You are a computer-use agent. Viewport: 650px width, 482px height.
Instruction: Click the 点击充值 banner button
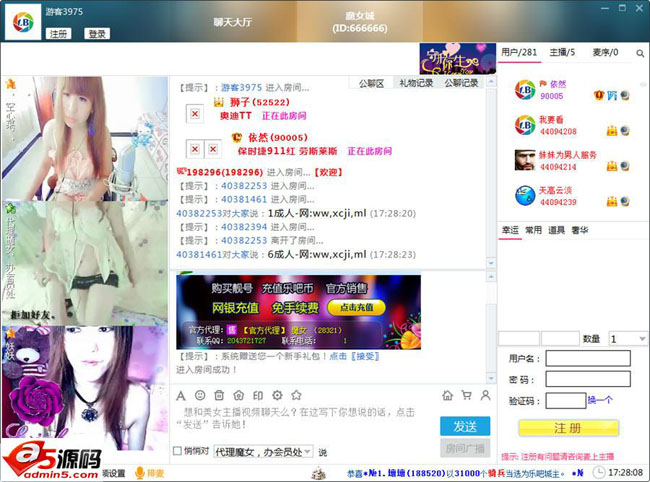click(356, 307)
